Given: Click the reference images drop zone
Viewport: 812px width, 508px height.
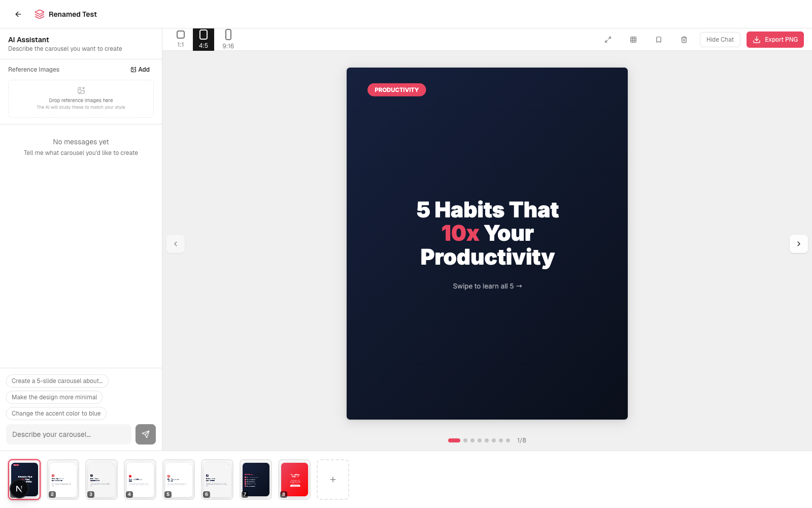Looking at the screenshot, I should [81, 99].
